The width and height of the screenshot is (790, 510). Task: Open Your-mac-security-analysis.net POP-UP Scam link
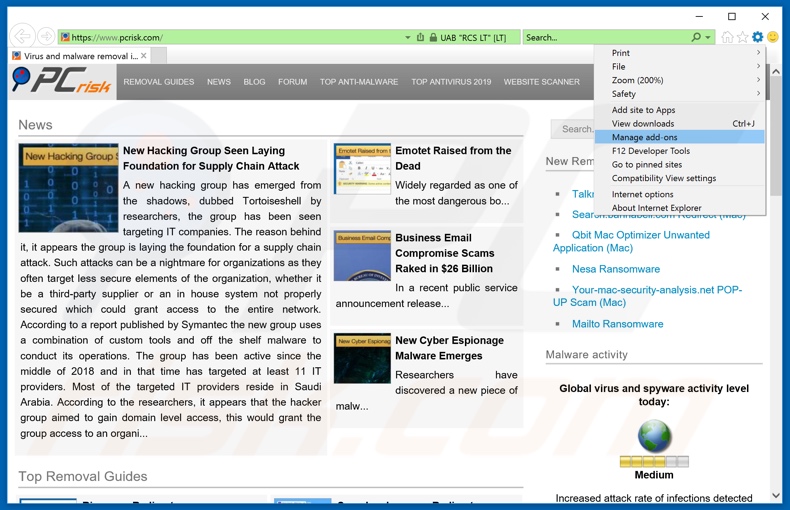(647, 296)
